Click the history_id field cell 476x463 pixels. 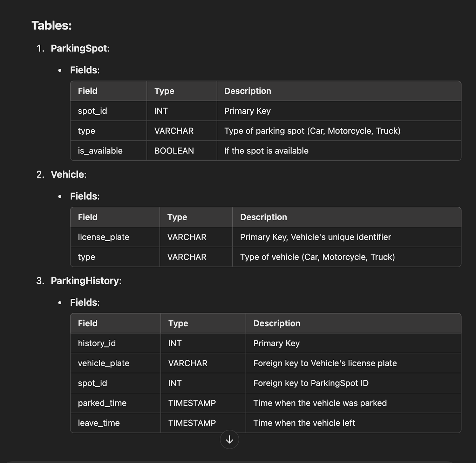click(97, 343)
